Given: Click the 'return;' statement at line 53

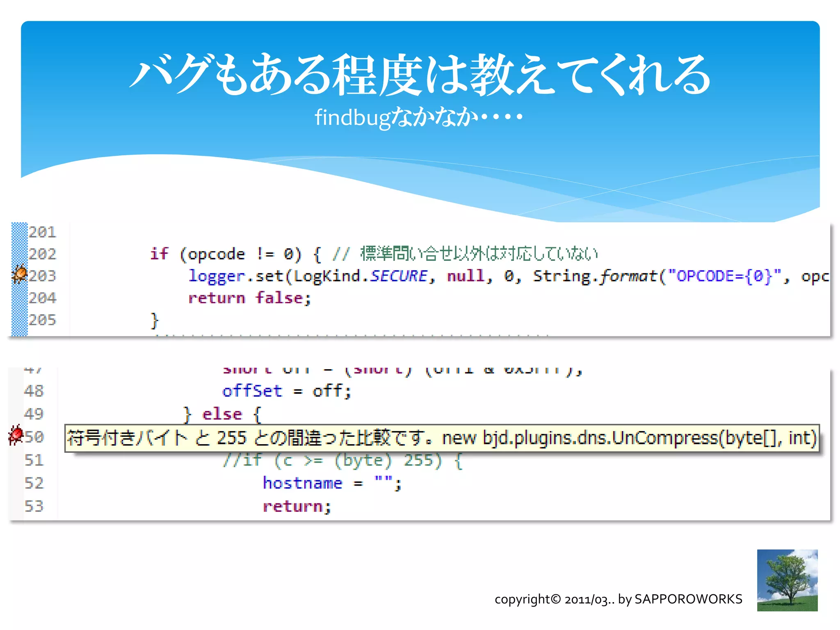Looking at the screenshot, I should point(297,507).
